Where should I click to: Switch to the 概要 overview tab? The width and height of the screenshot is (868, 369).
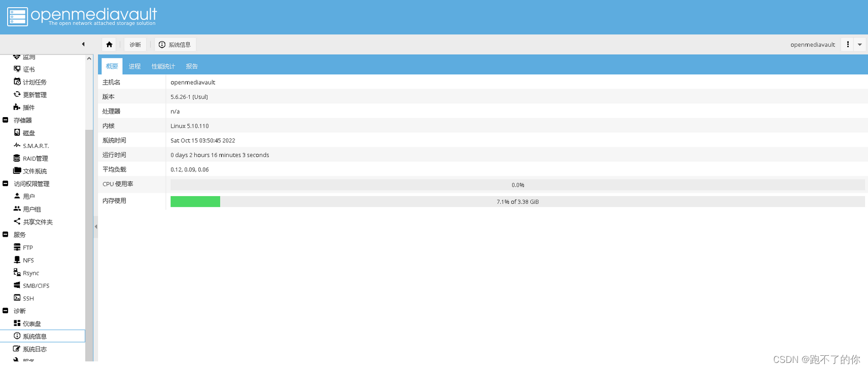pyautogui.click(x=112, y=66)
